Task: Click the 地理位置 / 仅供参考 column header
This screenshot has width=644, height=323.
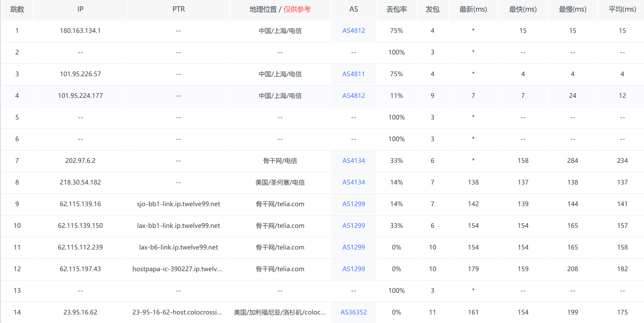Action: point(280,9)
